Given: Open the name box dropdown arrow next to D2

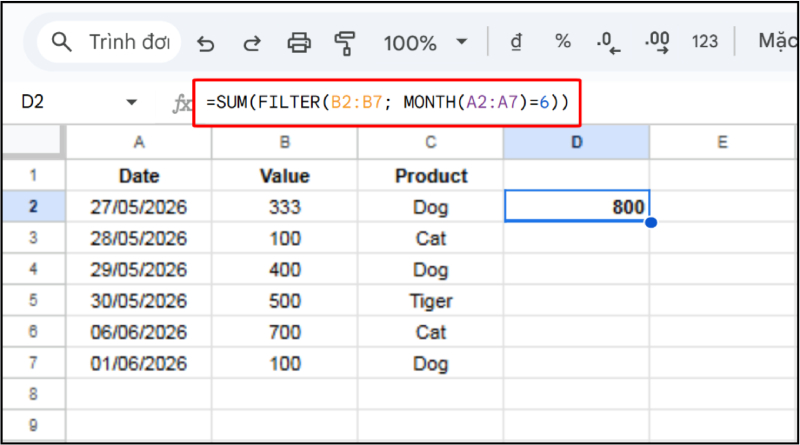Looking at the screenshot, I should 131,102.
